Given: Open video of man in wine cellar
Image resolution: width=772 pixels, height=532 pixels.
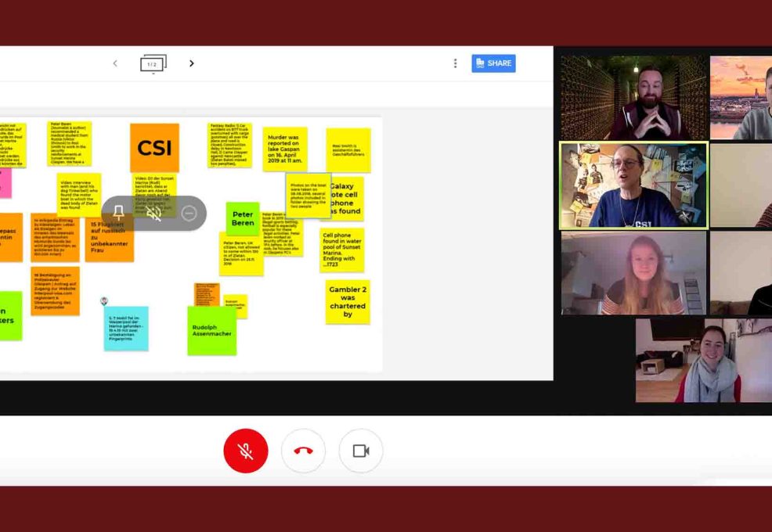Looking at the screenshot, I should [x=633, y=98].
